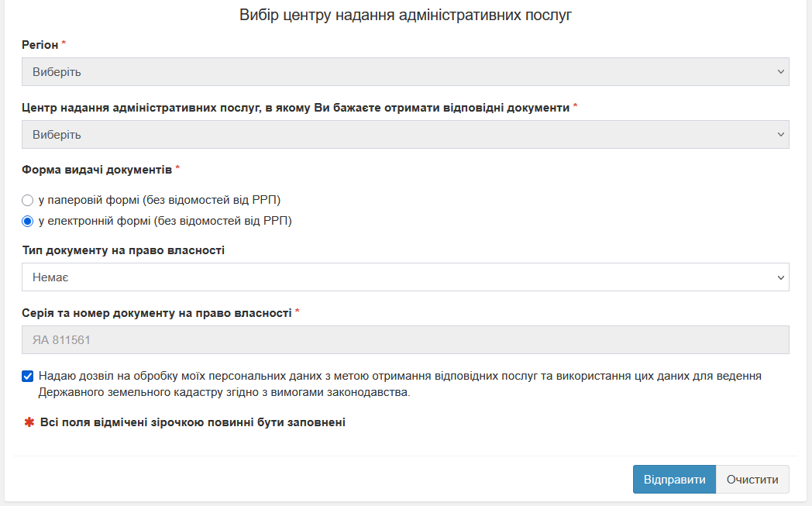The height and width of the screenshot is (506, 812).
Task: Click the chevron beside Немає value
Action: [781, 277]
